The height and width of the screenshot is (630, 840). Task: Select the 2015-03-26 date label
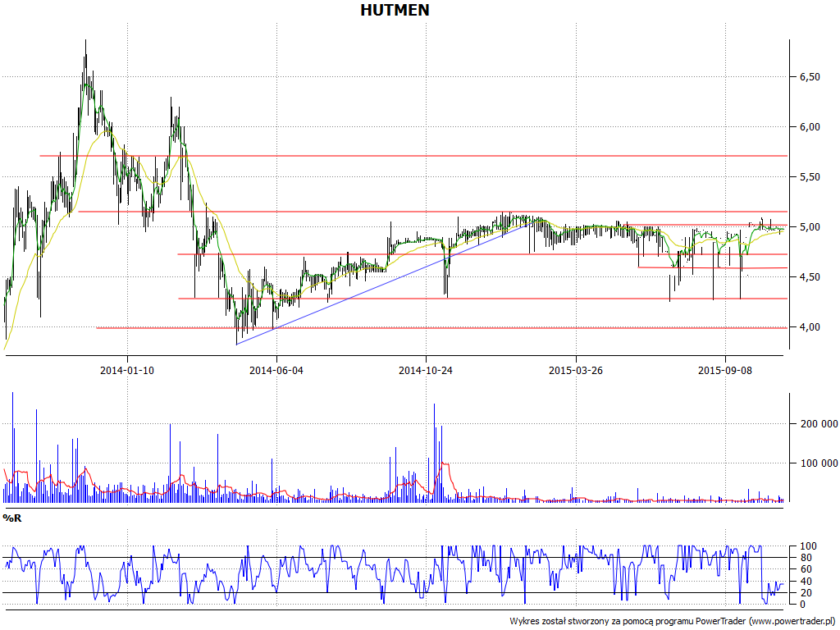(576, 370)
